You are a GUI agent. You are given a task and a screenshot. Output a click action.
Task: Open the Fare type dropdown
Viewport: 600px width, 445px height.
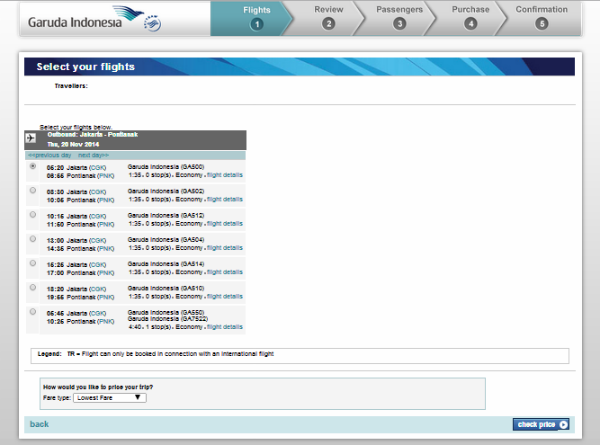(x=110, y=398)
